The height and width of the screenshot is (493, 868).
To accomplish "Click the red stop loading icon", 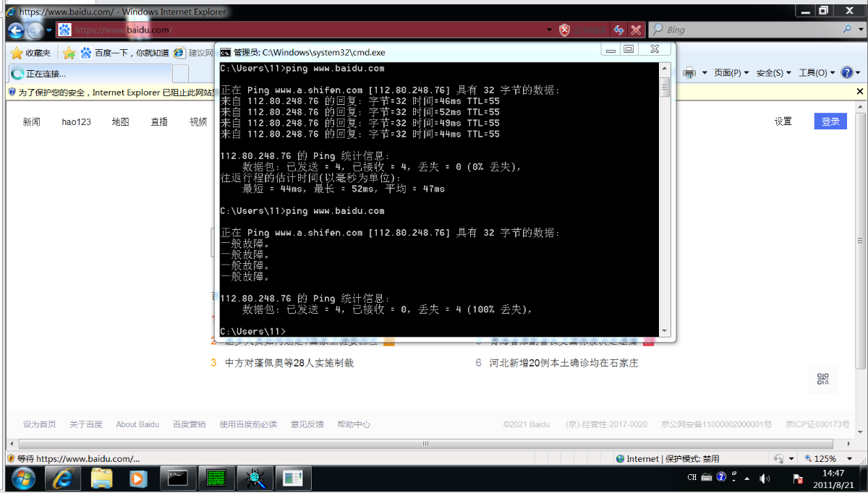I will point(636,30).
